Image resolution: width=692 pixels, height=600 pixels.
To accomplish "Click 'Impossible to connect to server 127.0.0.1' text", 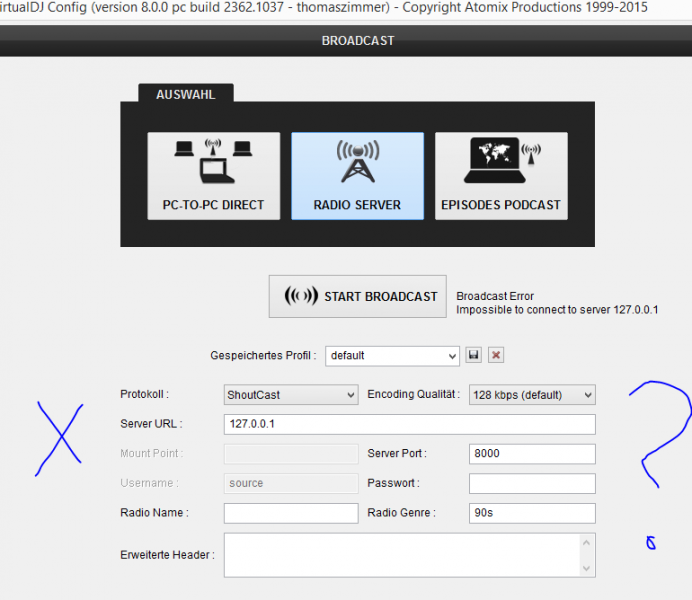I will tap(557, 310).
